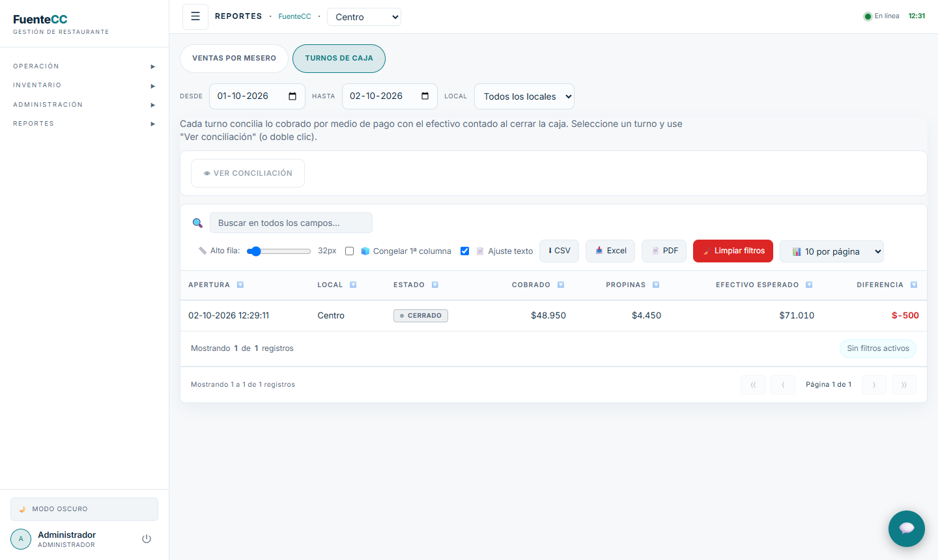Adjust the Alto fila slider
Screen dimensions: 938x560
(x=279, y=251)
